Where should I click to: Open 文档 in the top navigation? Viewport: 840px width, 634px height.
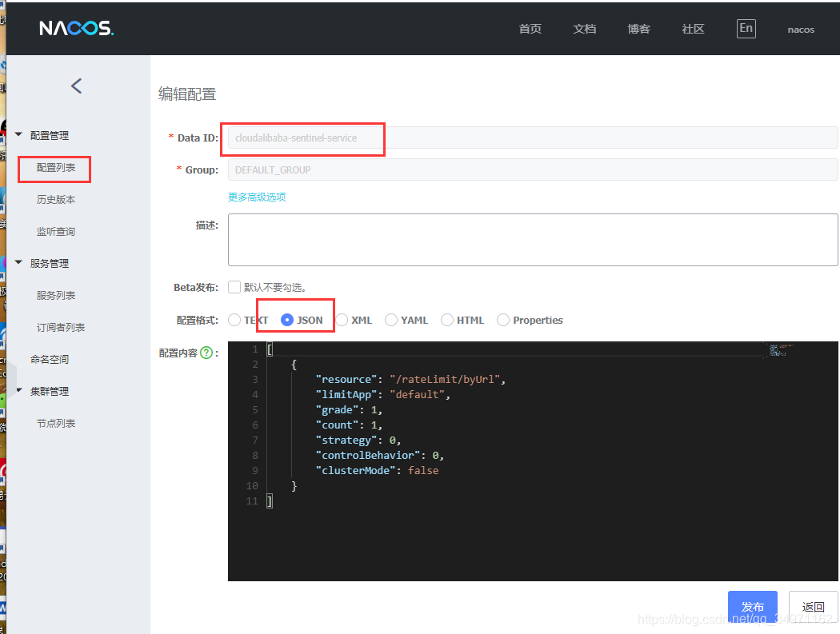click(x=584, y=29)
